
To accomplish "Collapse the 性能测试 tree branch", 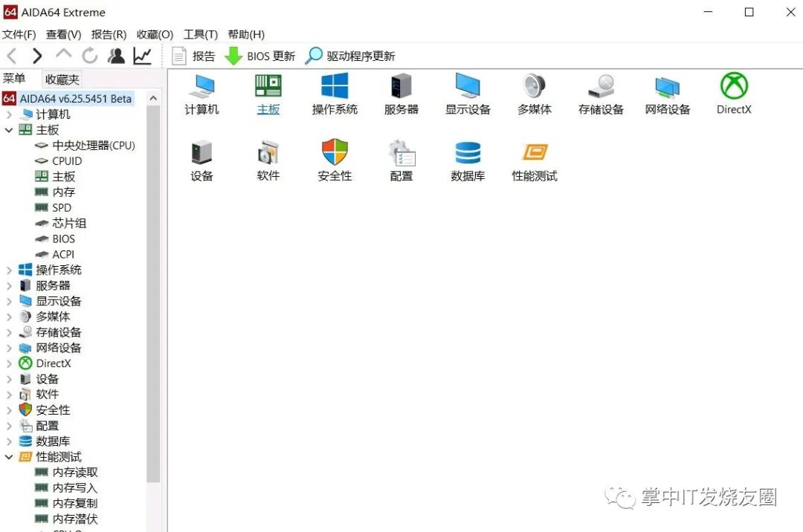I will [x=8, y=456].
